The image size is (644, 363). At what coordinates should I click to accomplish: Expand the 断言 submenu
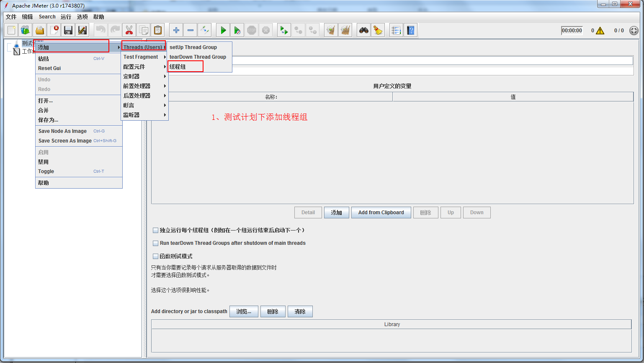(x=144, y=105)
